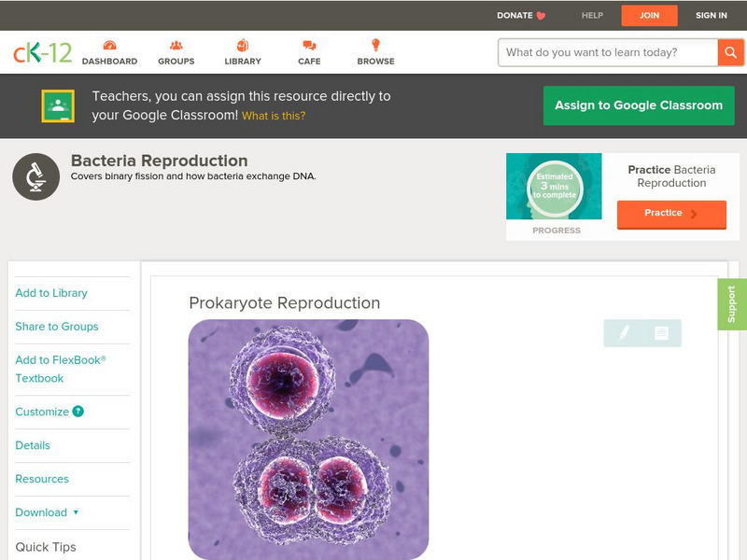Select the Details sidebar item
This screenshot has width=747, height=560.
[32, 445]
